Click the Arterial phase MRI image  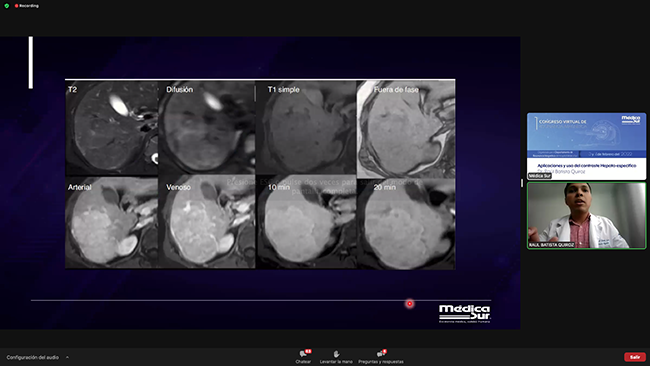pyautogui.click(x=112, y=223)
